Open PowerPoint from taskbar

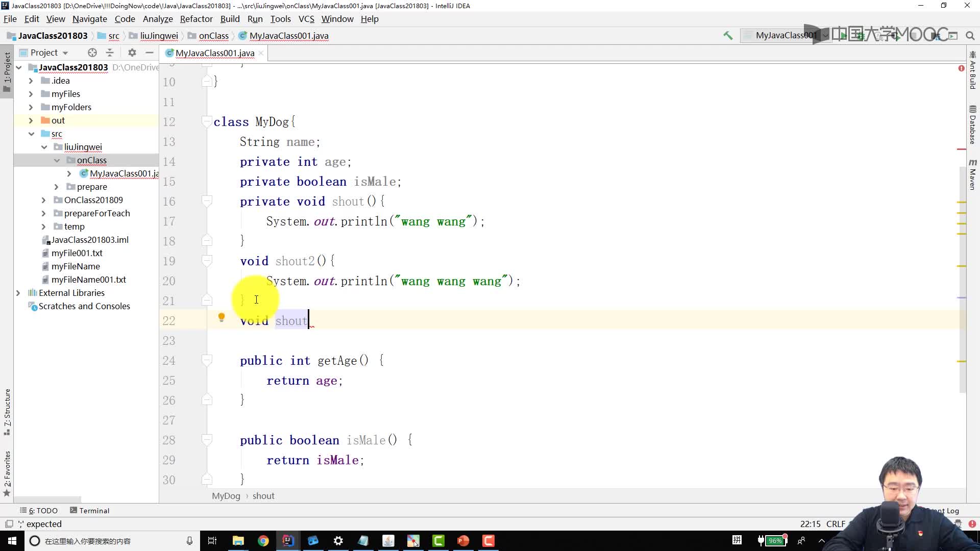click(x=463, y=541)
